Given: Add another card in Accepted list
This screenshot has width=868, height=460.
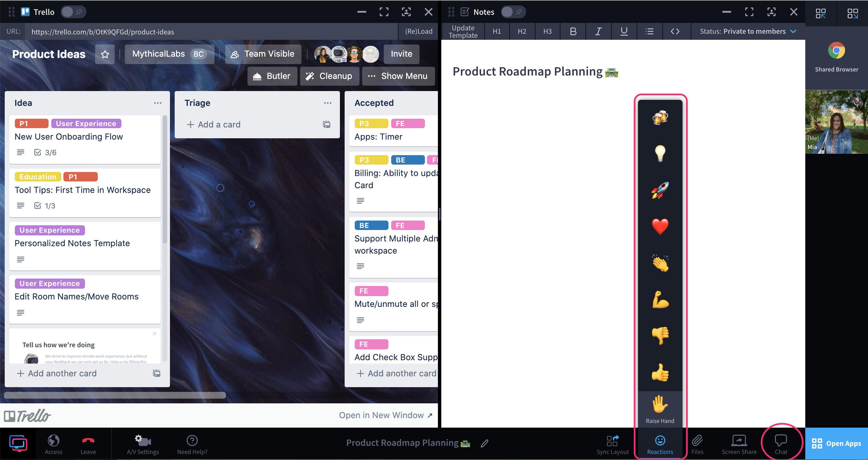Looking at the screenshot, I should point(397,373).
